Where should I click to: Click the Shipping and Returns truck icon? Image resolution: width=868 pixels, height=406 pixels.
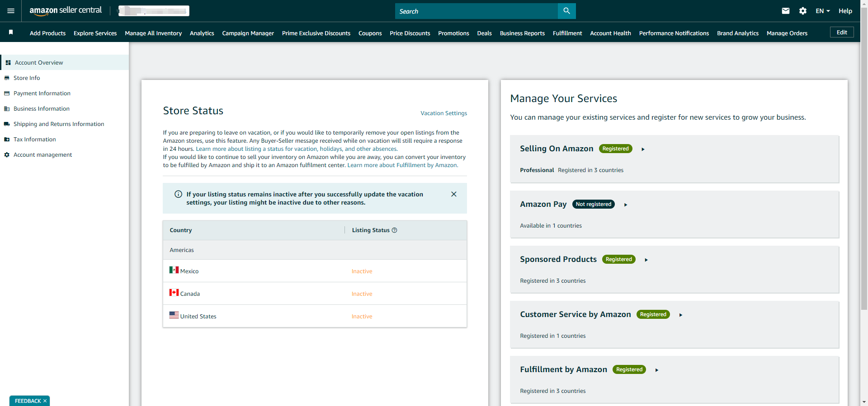pyautogui.click(x=7, y=124)
